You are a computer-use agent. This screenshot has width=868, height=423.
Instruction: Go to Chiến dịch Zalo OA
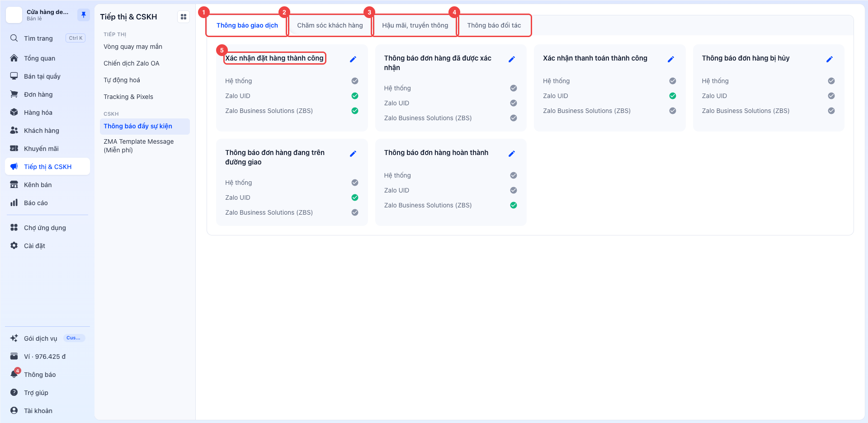[x=145, y=63]
